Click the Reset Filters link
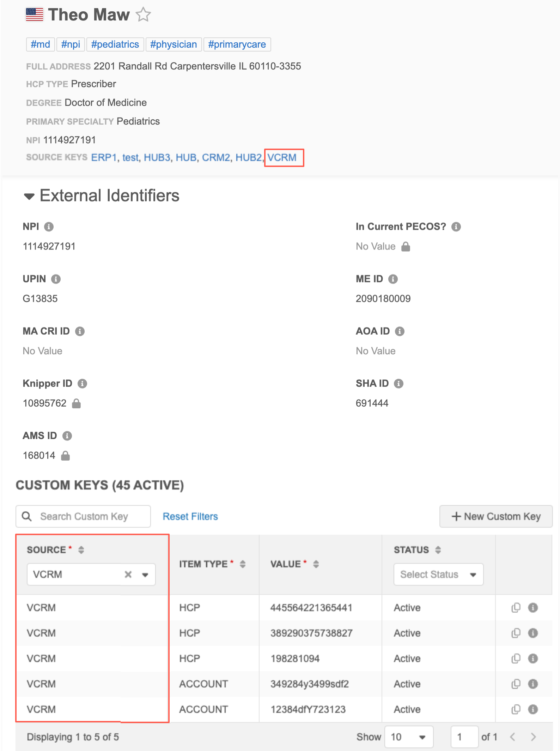Viewport: 560px width, 751px height. click(190, 516)
